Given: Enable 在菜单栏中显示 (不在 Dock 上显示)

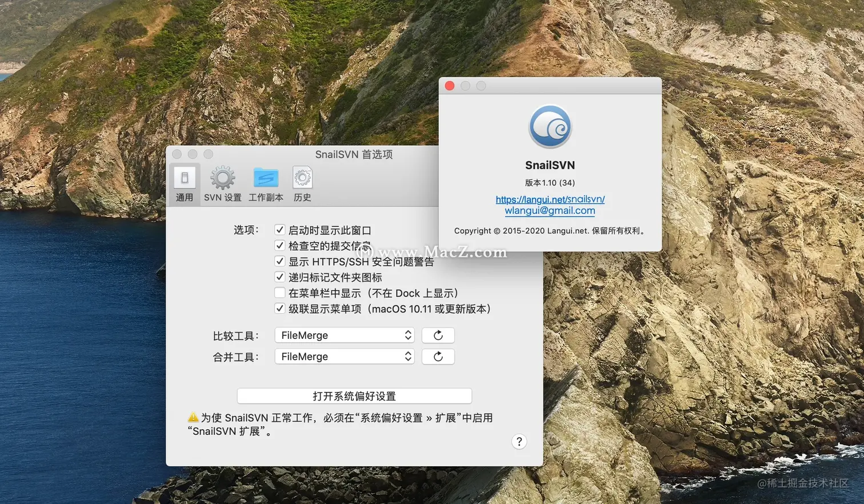Looking at the screenshot, I should [x=279, y=293].
